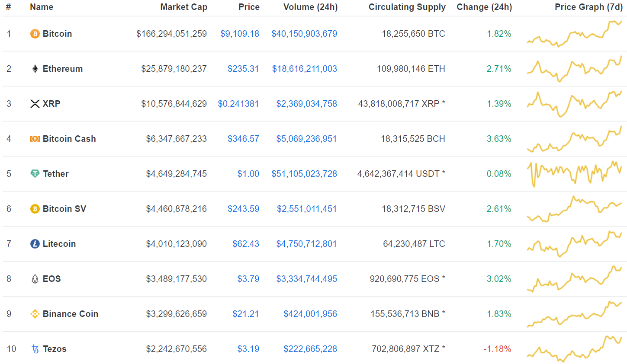Open Binance Coin volume $424,001,956
627x364 pixels.
[x=310, y=314]
